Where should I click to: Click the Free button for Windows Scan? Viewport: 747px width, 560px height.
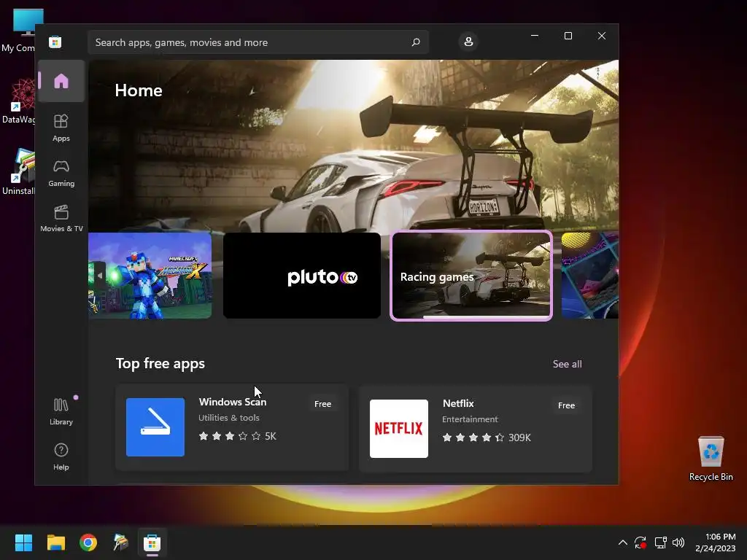point(322,404)
